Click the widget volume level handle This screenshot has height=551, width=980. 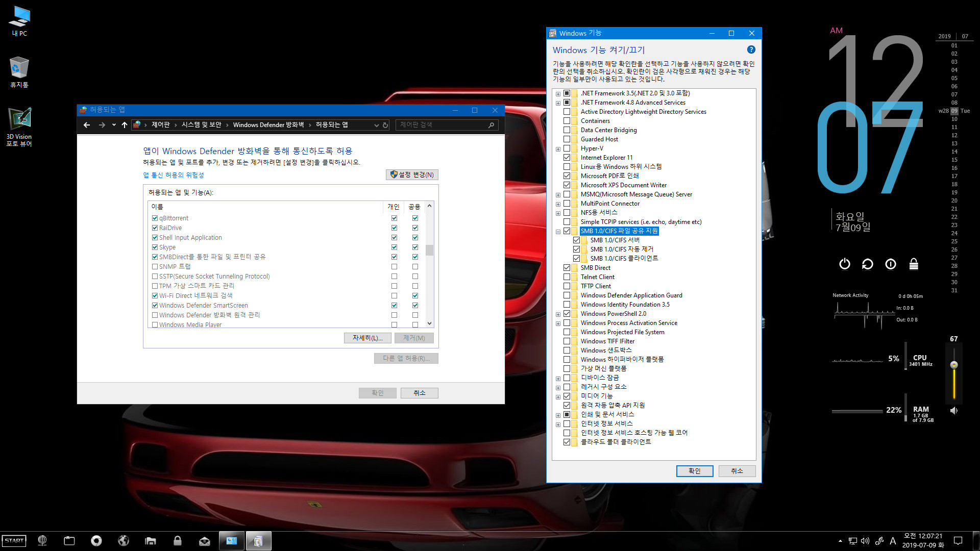click(x=953, y=365)
